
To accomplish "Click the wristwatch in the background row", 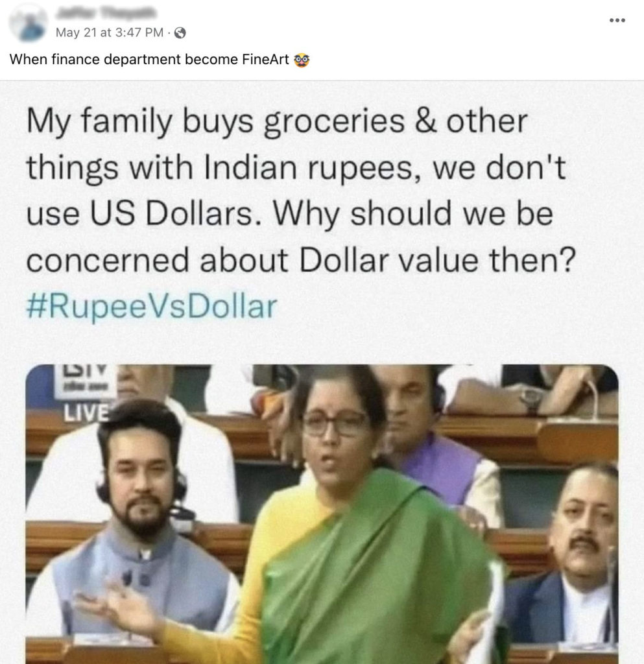I will tap(530, 399).
